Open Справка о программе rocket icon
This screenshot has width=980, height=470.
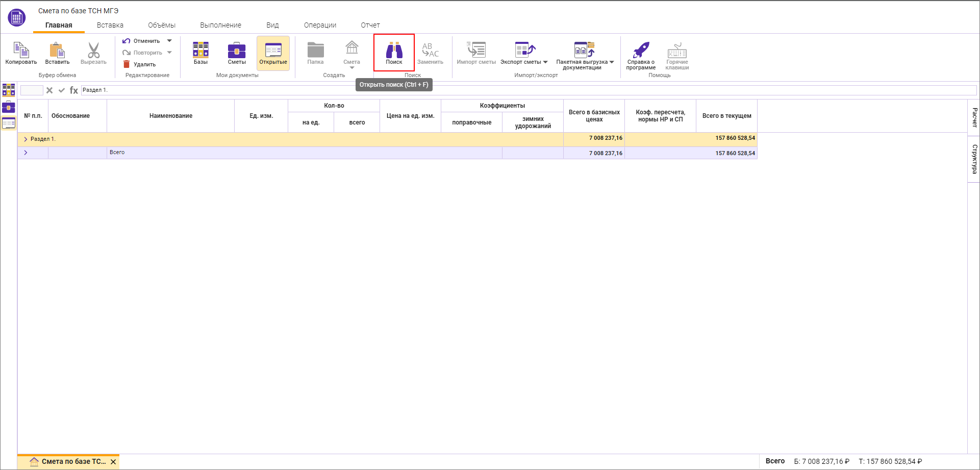click(641, 50)
